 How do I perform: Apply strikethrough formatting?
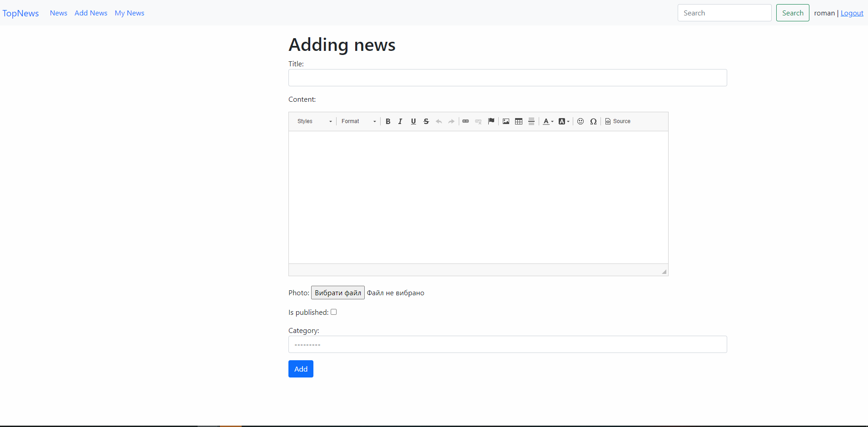coord(426,121)
